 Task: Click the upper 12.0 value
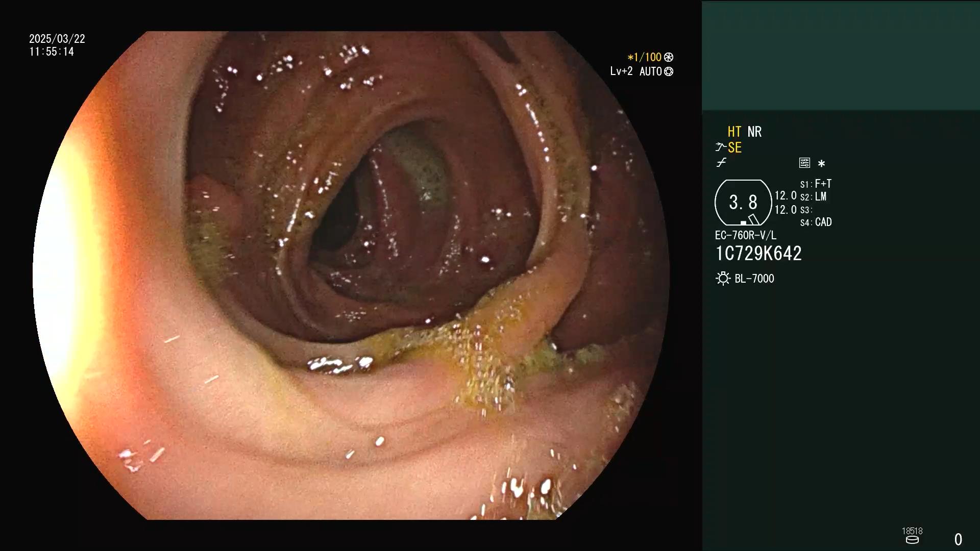[786, 196]
